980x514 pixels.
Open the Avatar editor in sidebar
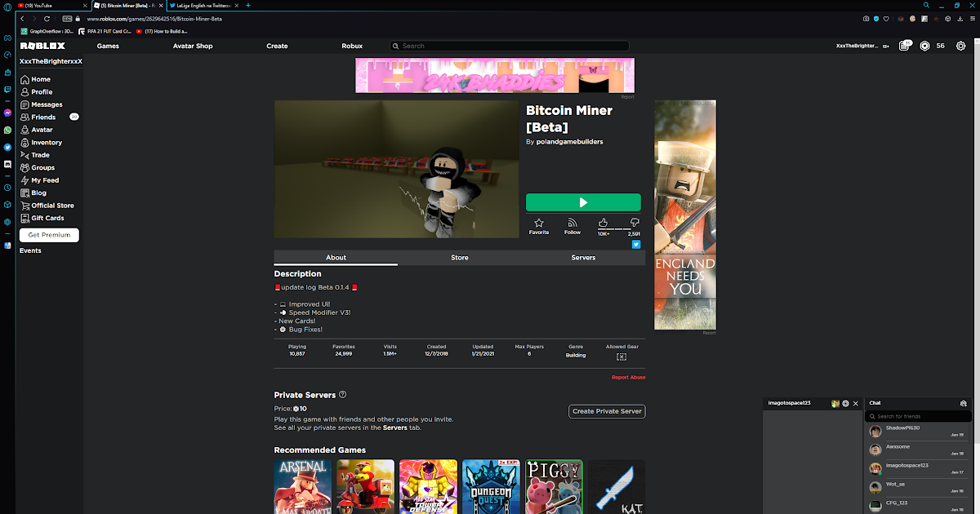[37, 130]
